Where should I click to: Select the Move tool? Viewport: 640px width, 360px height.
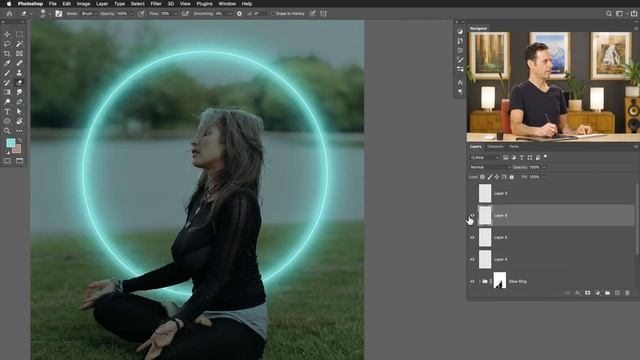7,34
